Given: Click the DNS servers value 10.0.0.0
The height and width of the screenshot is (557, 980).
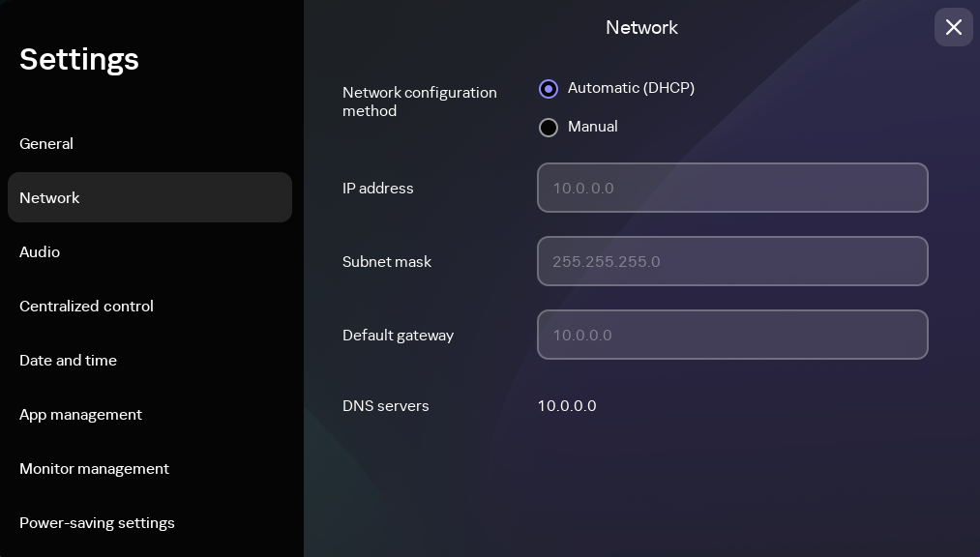Looking at the screenshot, I should click(567, 406).
